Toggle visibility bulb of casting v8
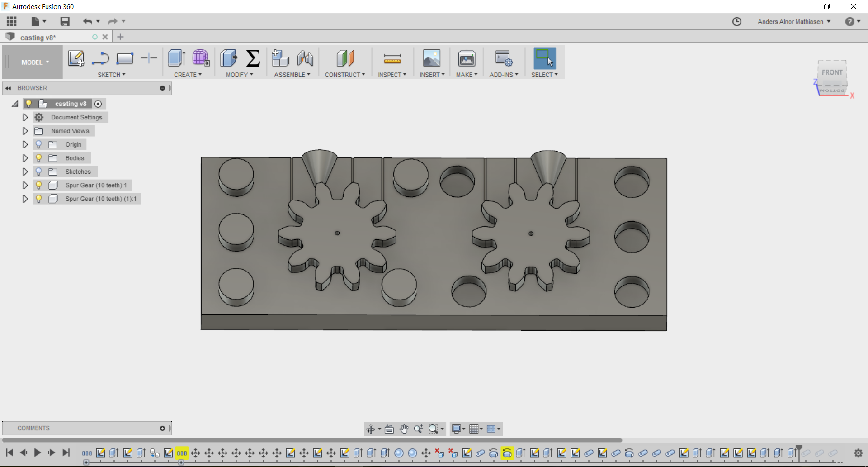Image resolution: width=868 pixels, height=467 pixels. click(x=28, y=104)
